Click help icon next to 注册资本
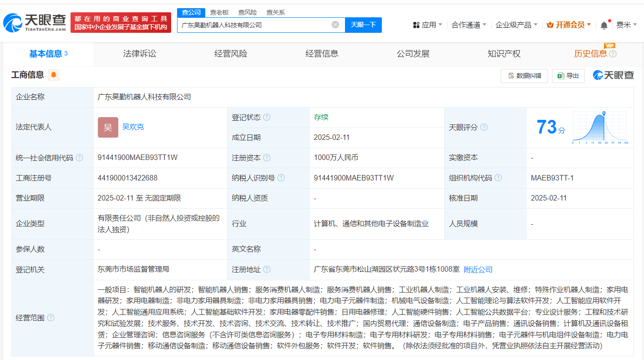The width and height of the screenshot is (644, 360). coord(267,158)
